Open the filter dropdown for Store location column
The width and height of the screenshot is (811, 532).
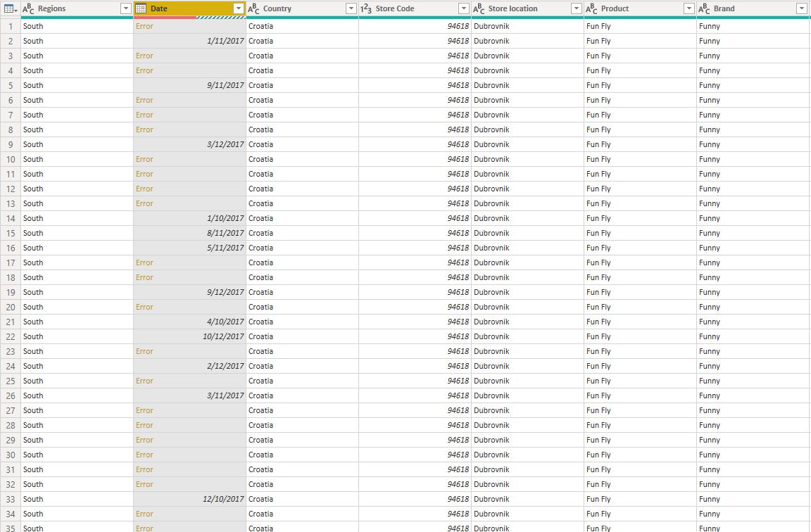[x=577, y=8]
